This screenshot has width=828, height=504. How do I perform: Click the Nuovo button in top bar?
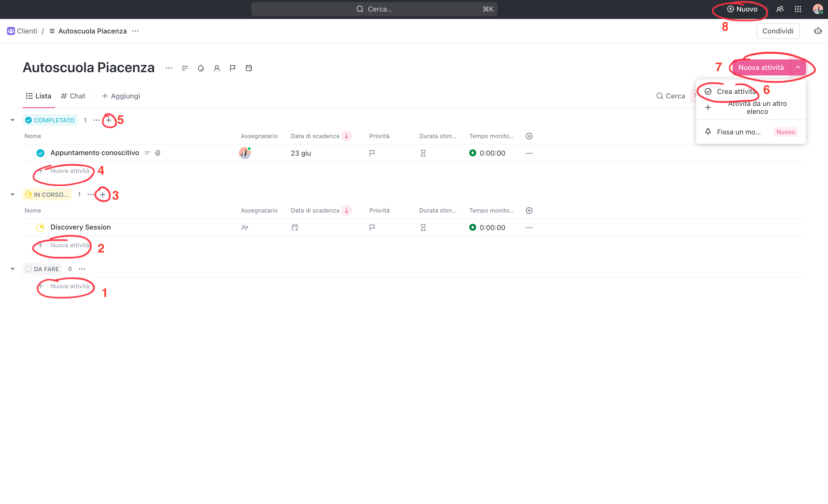tap(742, 9)
